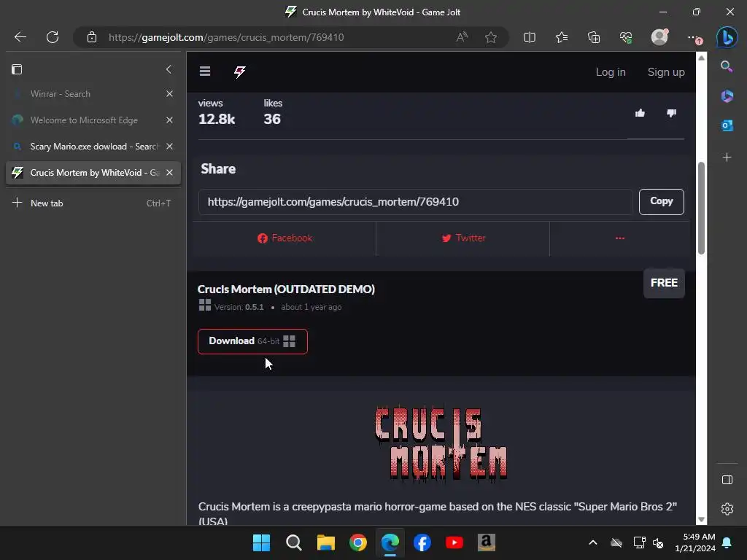Open Edge sidebar Search icon
This screenshot has width=747, height=560.
click(x=727, y=66)
